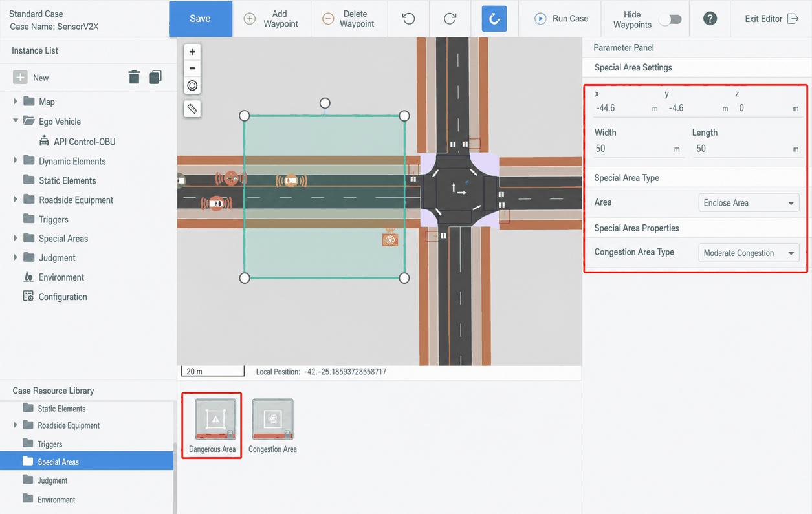Click the map zoom in plus button
The image size is (812, 514).
[192, 52]
